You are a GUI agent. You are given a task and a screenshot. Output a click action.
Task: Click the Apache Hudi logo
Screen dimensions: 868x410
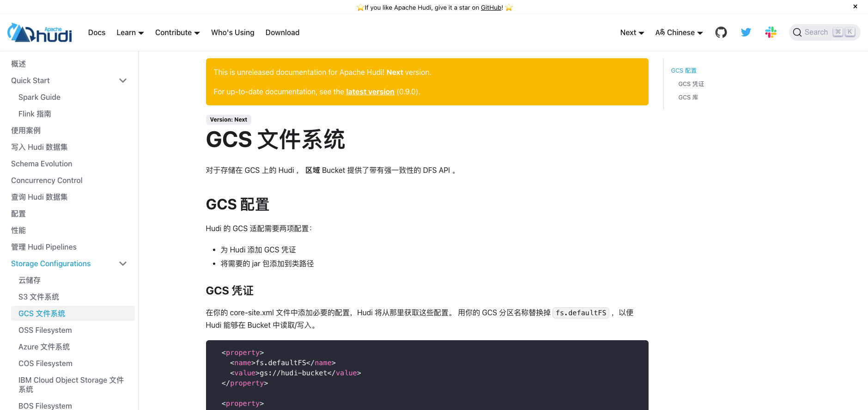[x=40, y=32]
